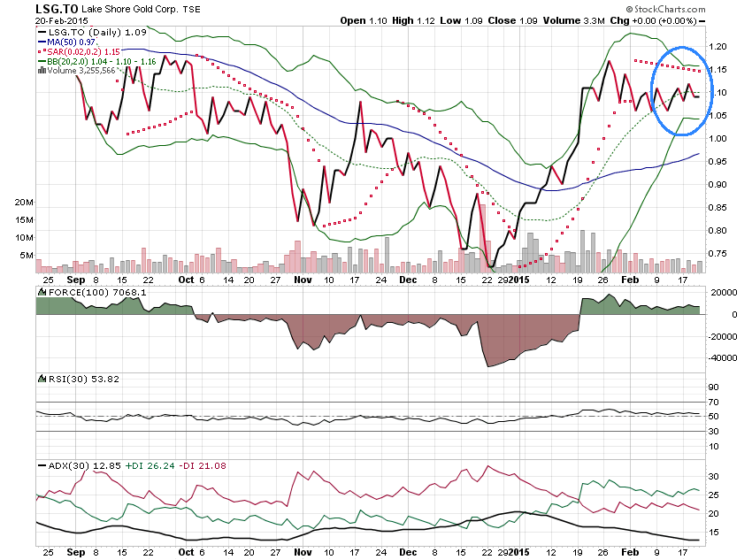
Task: Click the mountain icon beside RSI(30)
Action: point(42,379)
